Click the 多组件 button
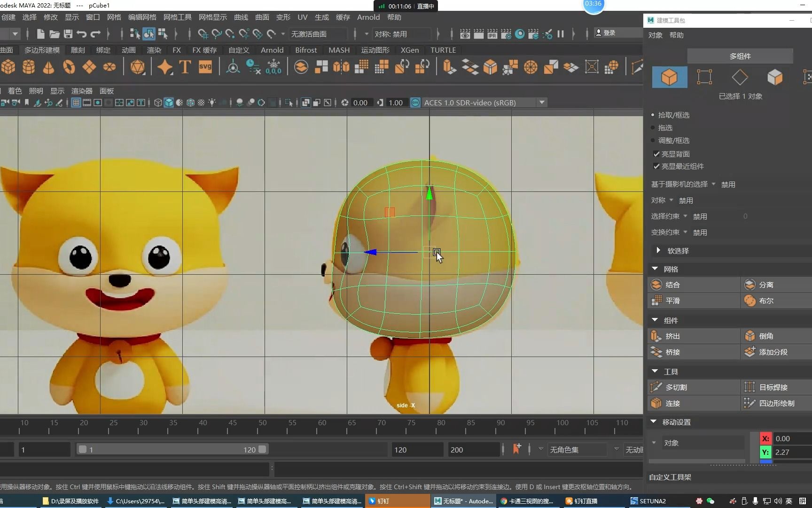The height and width of the screenshot is (508, 812). 740,56
